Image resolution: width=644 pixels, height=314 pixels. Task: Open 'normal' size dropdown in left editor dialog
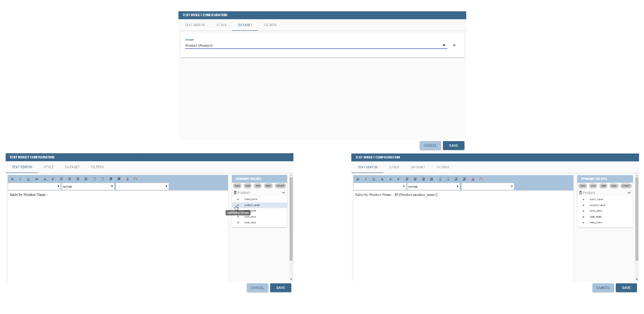coord(88,186)
